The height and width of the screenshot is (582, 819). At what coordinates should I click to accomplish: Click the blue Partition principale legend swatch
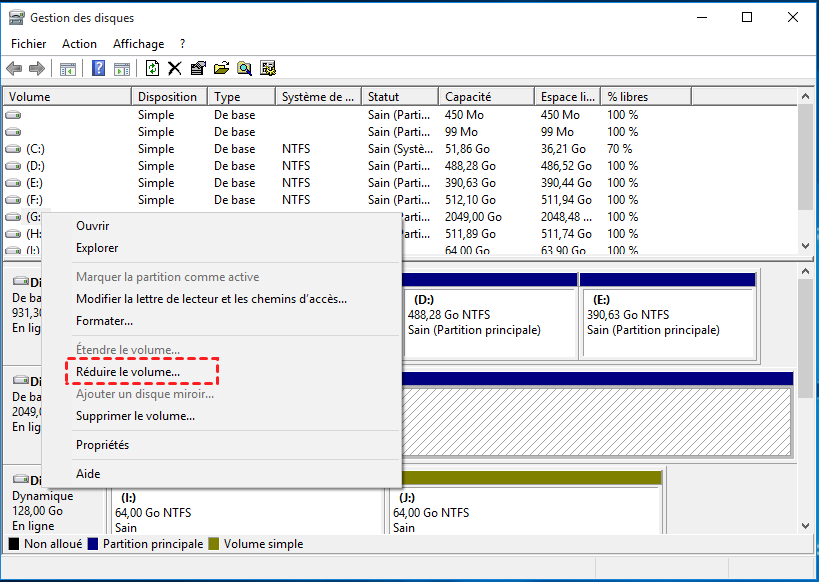(93, 544)
